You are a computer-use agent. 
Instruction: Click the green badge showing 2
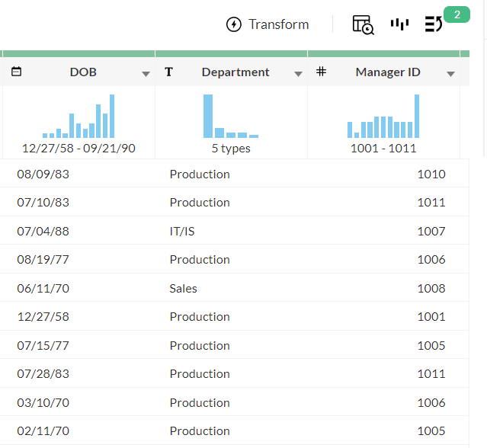pyautogui.click(x=457, y=14)
